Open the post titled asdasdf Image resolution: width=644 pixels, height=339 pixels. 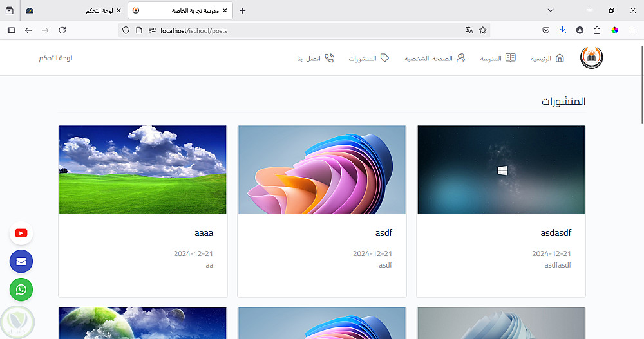click(556, 233)
